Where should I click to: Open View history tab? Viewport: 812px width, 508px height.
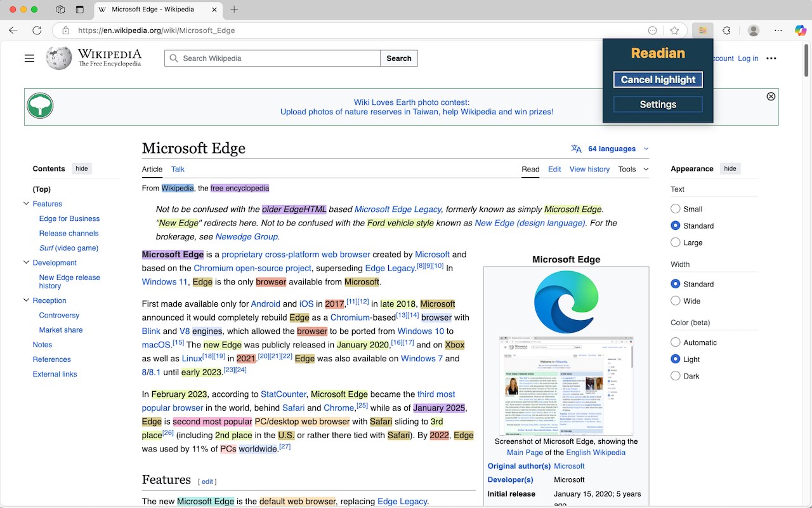(589, 169)
